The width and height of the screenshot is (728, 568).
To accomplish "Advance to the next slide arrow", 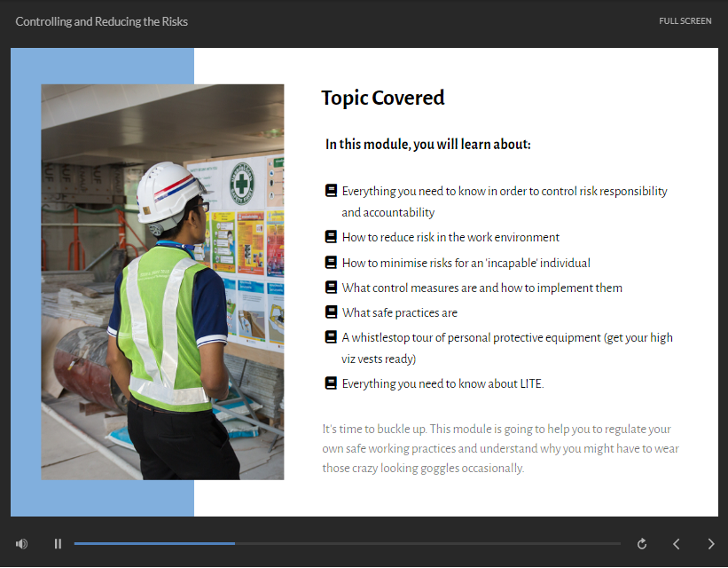I will pyautogui.click(x=710, y=544).
